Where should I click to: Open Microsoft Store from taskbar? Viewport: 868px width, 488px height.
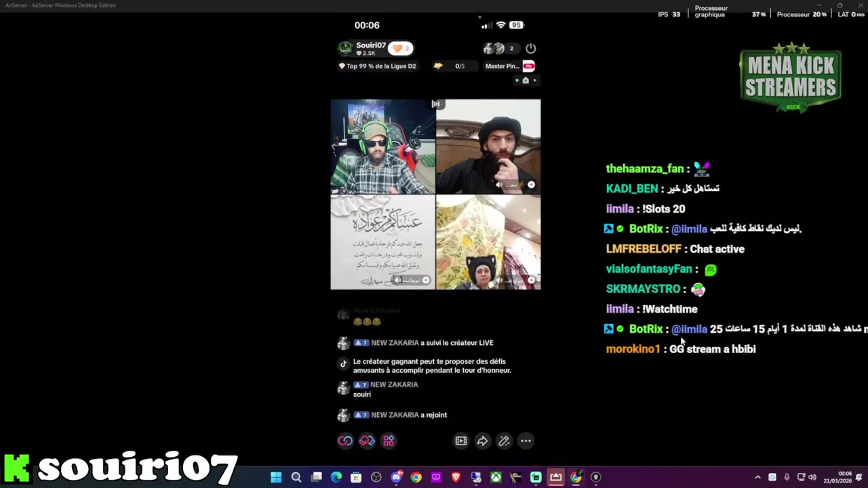(356, 477)
